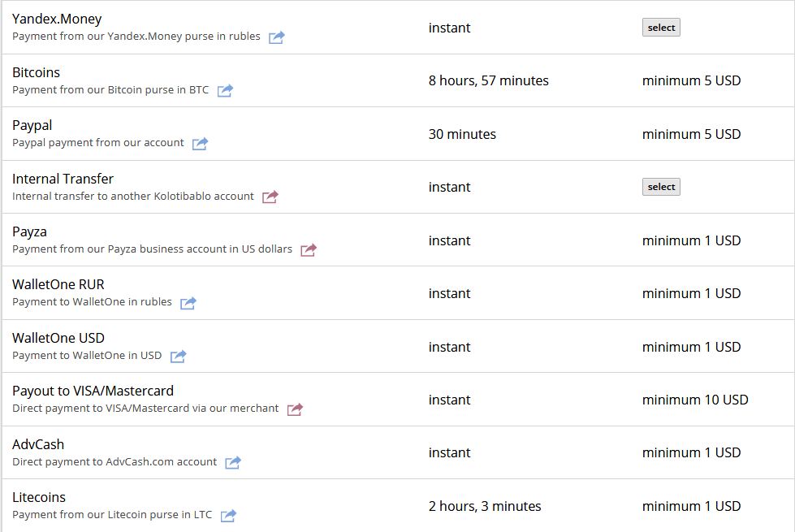795x532 pixels.
Task: Click the Payza business account link icon
Action: [308, 250]
